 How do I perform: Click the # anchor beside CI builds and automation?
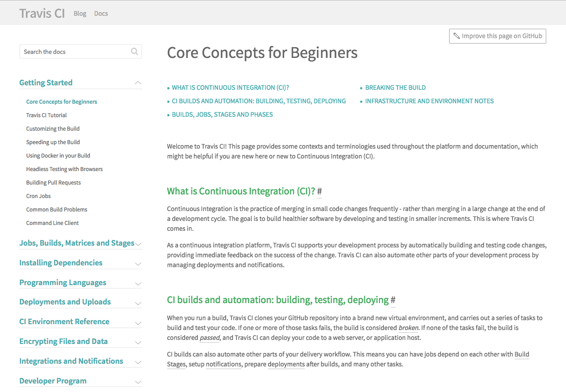pos(393,300)
